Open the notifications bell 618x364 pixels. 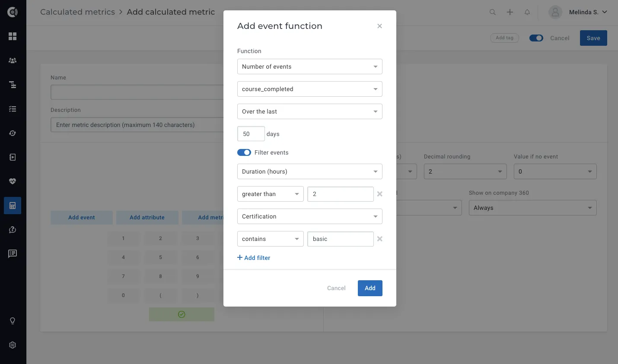coord(527,12)
